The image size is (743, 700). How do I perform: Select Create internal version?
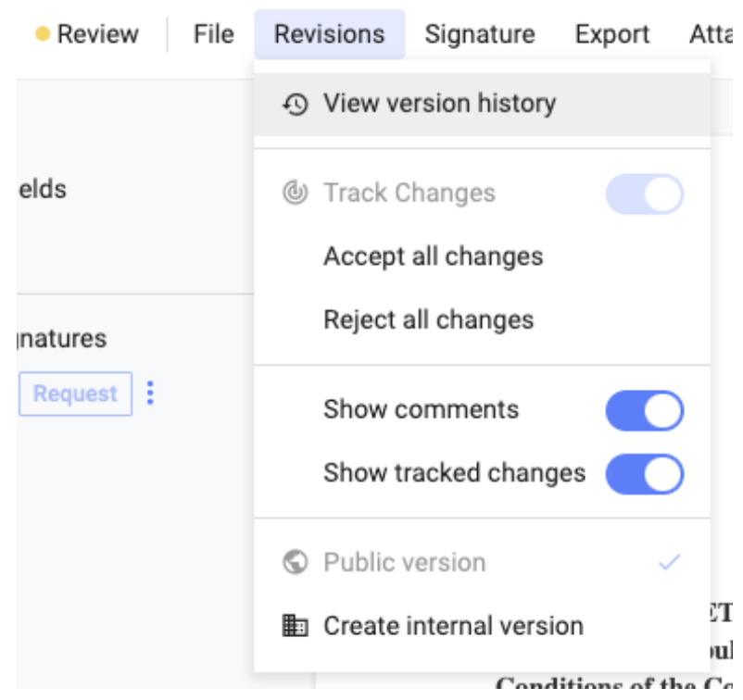pos(453,626)
